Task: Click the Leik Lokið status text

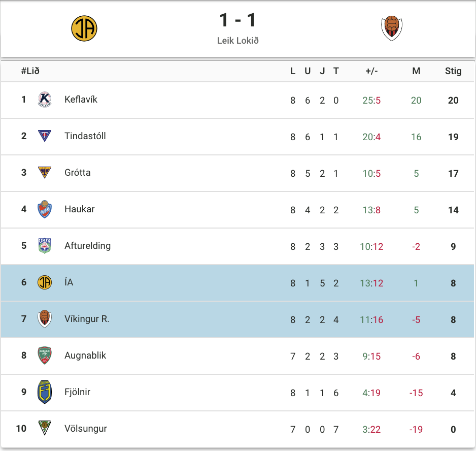Action: point(237,41)
